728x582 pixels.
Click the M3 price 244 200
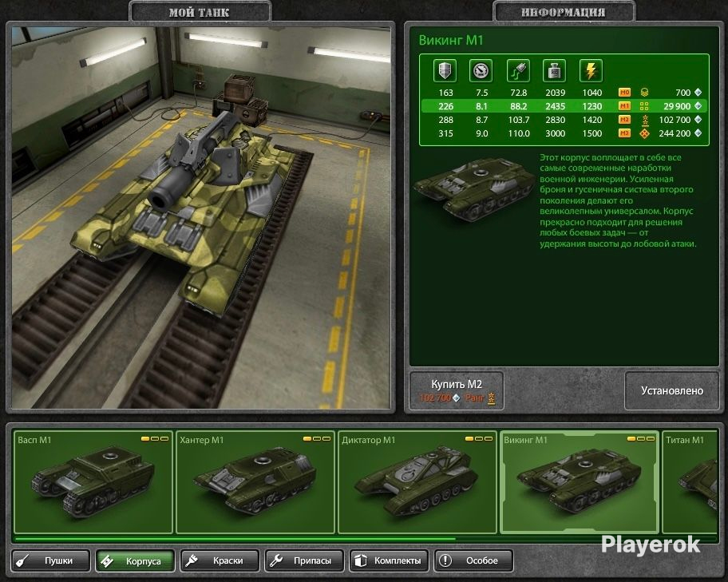point(675,133)
